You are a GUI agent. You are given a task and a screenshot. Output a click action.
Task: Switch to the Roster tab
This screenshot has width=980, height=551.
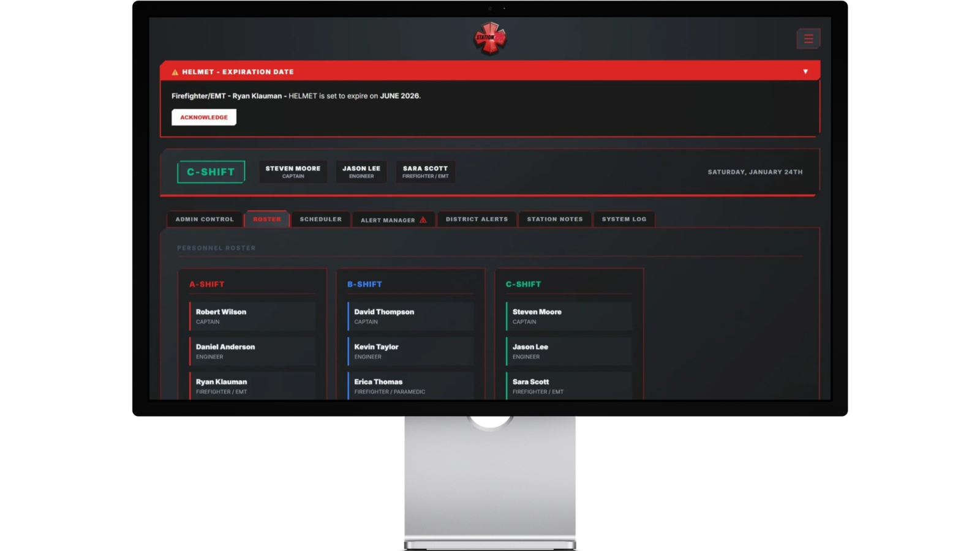(x=267, y=219)
